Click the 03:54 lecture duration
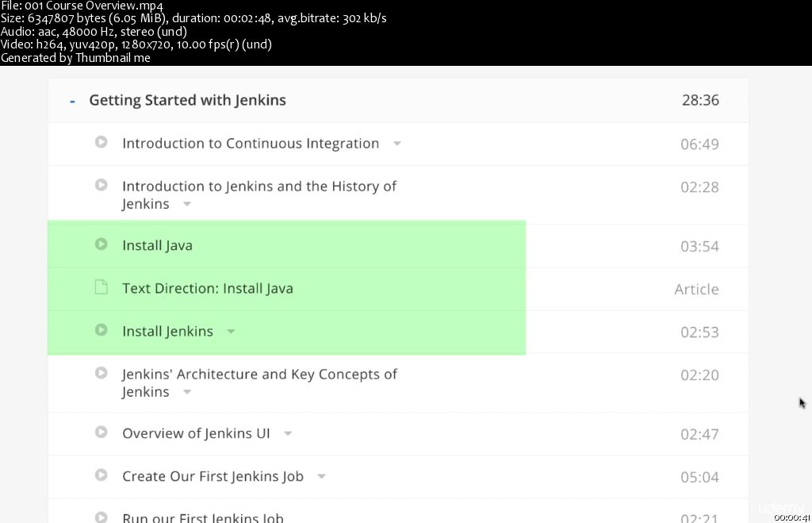Viewport: 812px width, 523px height. coord(699,246)
